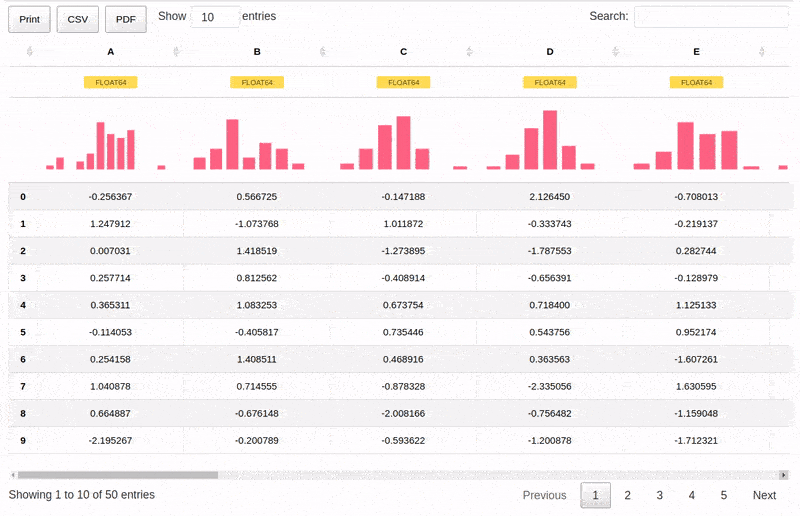Sort table by column E header

696,52
